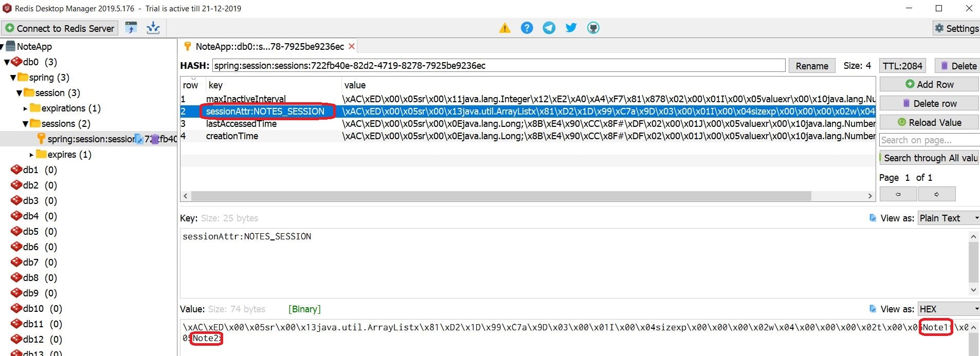Viewport: 980px width, 356px height.
Task: Select the creationTime row
Action: tap(528, 136)
